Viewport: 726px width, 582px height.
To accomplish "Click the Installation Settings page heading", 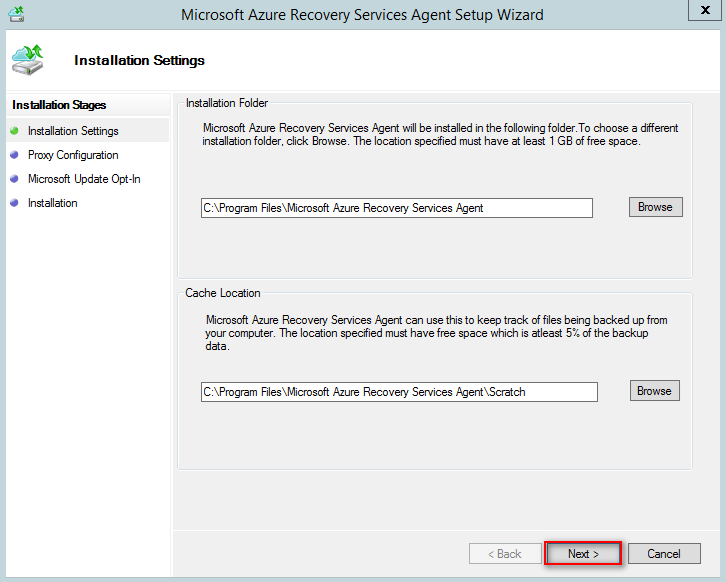I will 139,60.
